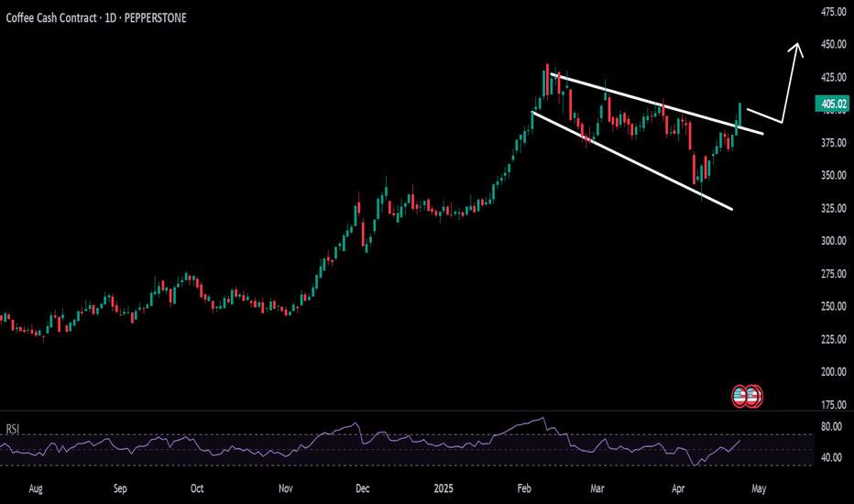
Task: Click the Mar label on time axis
Action: (597, 488)
